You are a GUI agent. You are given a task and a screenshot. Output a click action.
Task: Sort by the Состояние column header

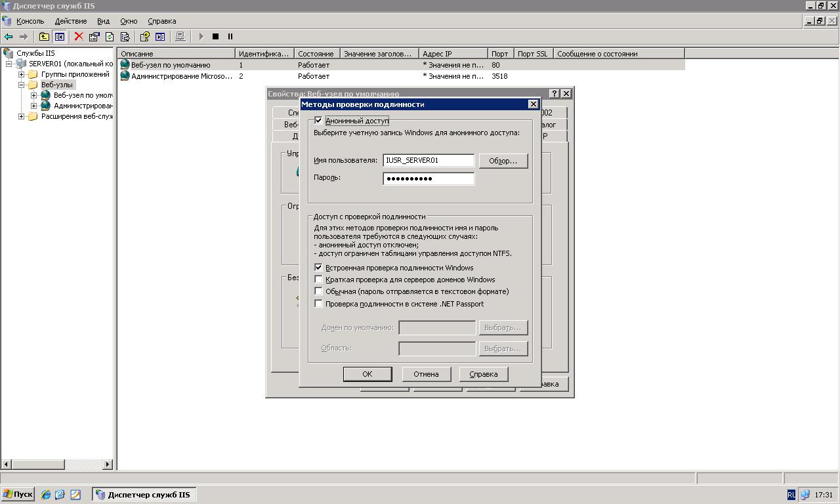click(317, 54)
